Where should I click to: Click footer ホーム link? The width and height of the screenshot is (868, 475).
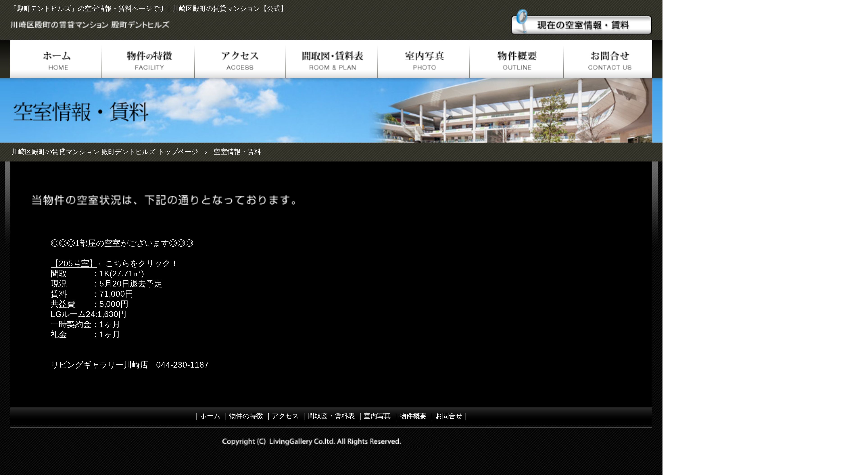pyautogui.click(x=210, y=416)
